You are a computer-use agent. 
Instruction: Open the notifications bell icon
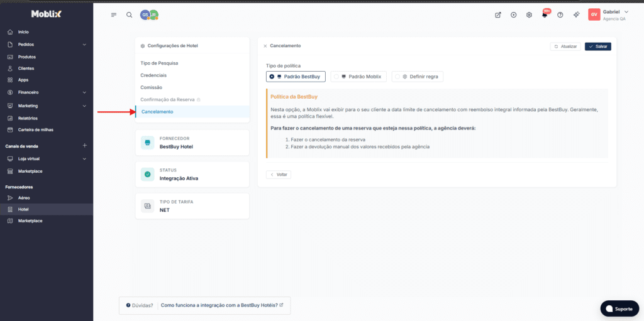tap(545, 15)
